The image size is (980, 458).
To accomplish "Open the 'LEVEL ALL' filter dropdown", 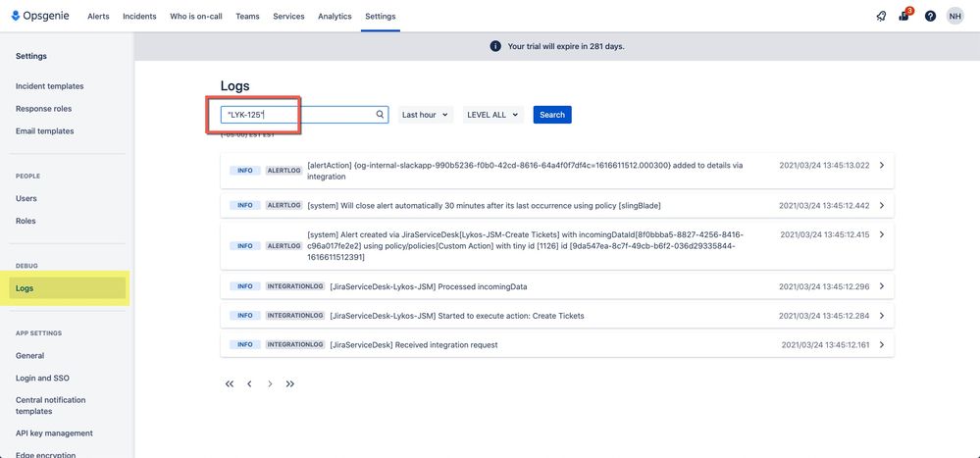I will (493, 115).
